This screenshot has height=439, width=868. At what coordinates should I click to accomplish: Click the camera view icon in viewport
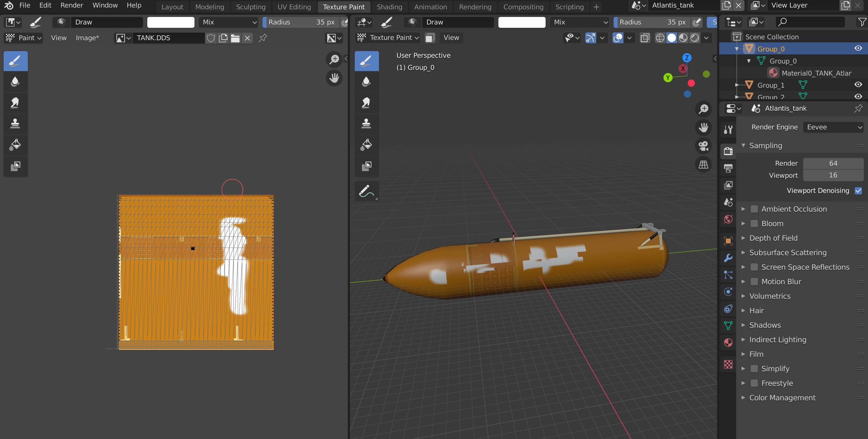click(703, 146)
